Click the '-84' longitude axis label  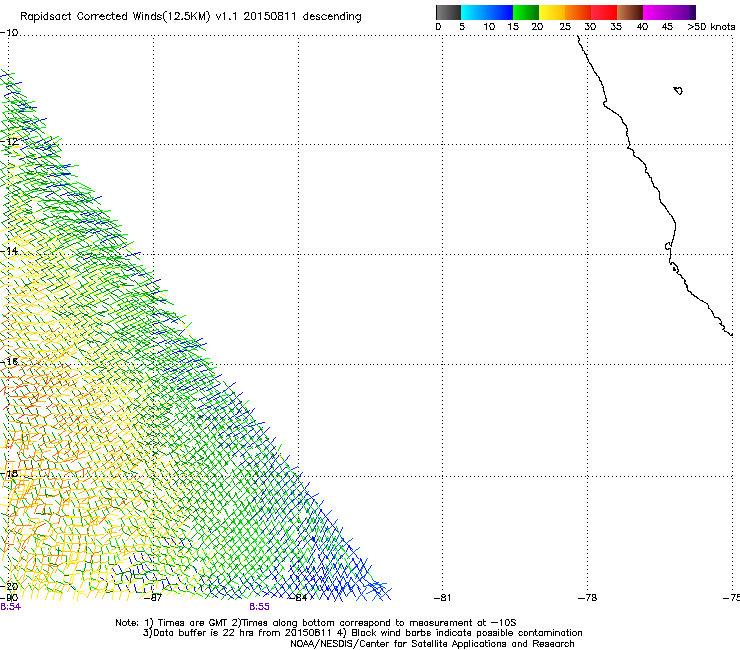298,598
